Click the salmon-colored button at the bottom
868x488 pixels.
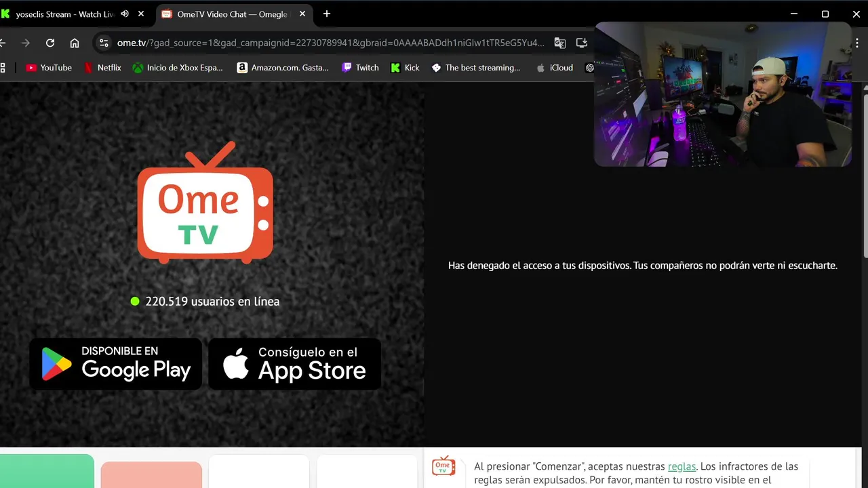(151, 475)
